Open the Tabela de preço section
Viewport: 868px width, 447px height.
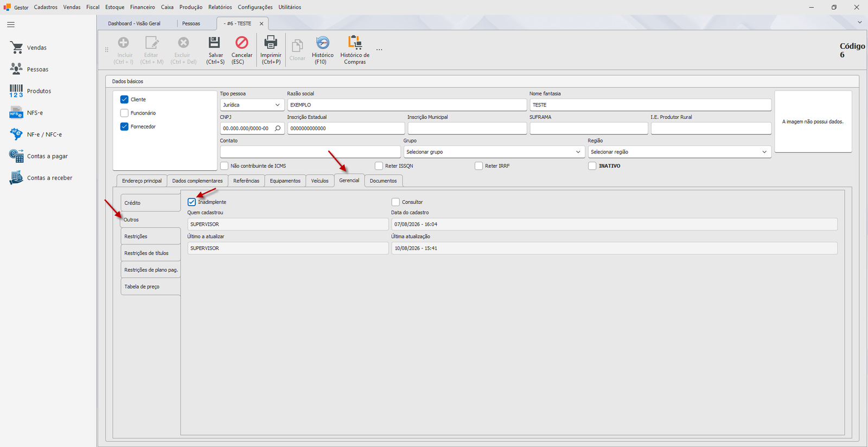[x=150, y=286]
